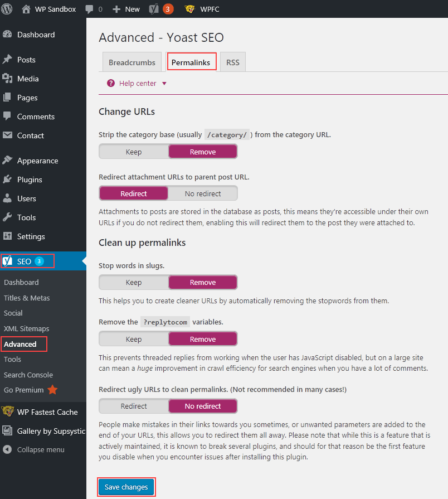Click the Contact envelope icon

tap(7, 135)
